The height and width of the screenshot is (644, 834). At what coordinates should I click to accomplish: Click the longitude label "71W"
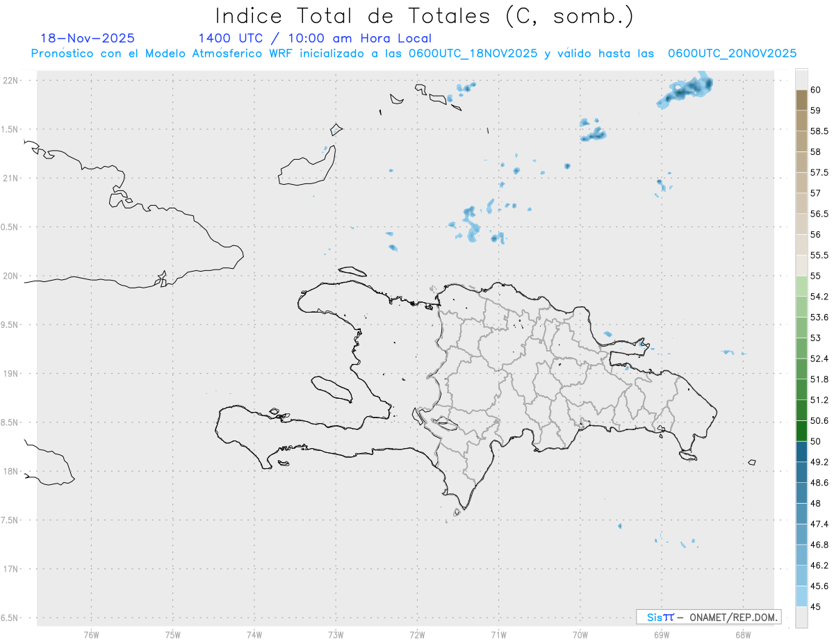(498, 634)
